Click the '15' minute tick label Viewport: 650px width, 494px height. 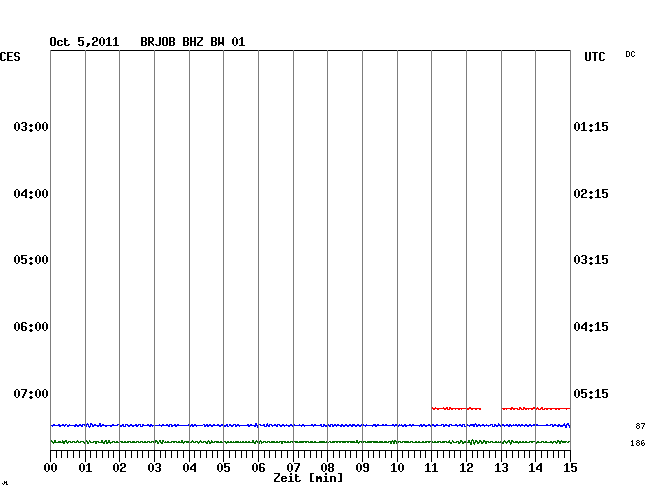(x=570, y=468)
